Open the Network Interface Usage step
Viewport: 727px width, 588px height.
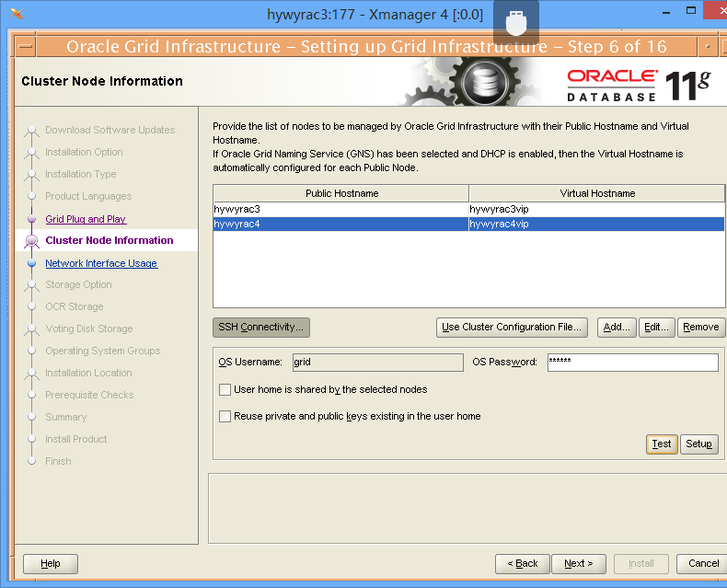[101, 263]
